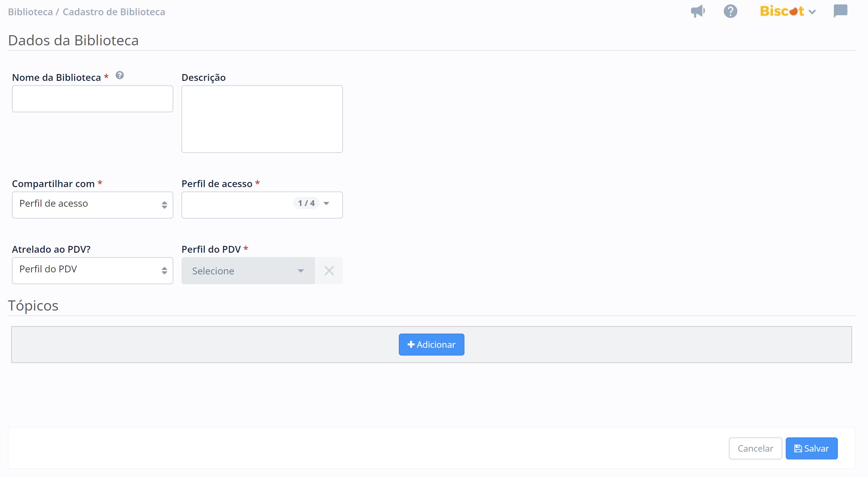Click the 1 / 4 selection counter badge
Viewport: 868px width, 477px height.
point(306,203)
